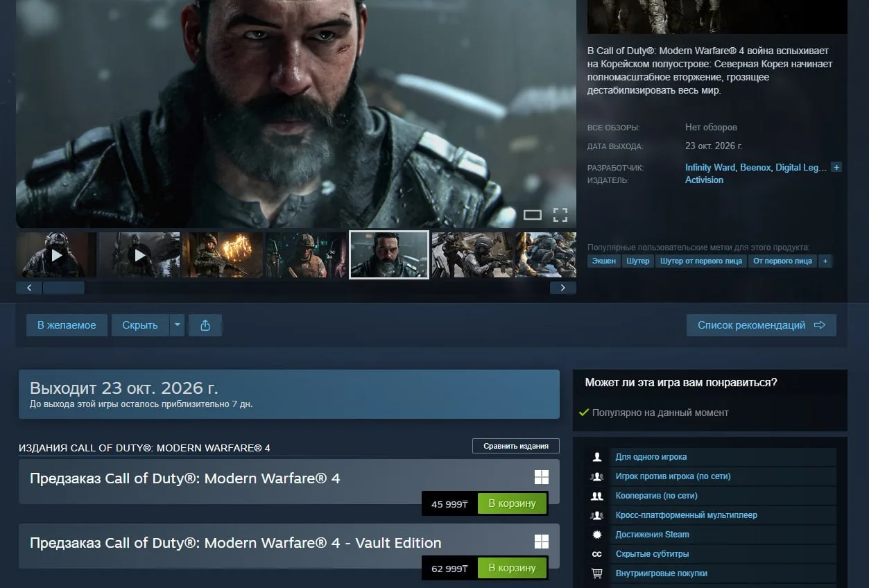Open the Beenox developer link
Screen dimensions: 869x588
755,168
